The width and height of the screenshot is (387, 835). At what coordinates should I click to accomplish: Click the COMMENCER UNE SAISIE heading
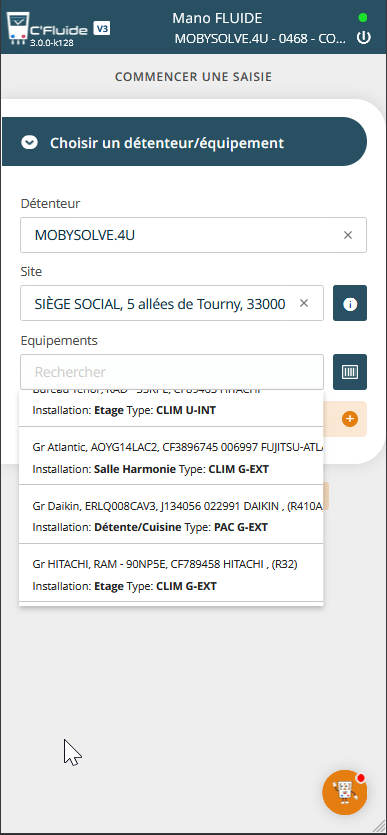click(194, 77)
